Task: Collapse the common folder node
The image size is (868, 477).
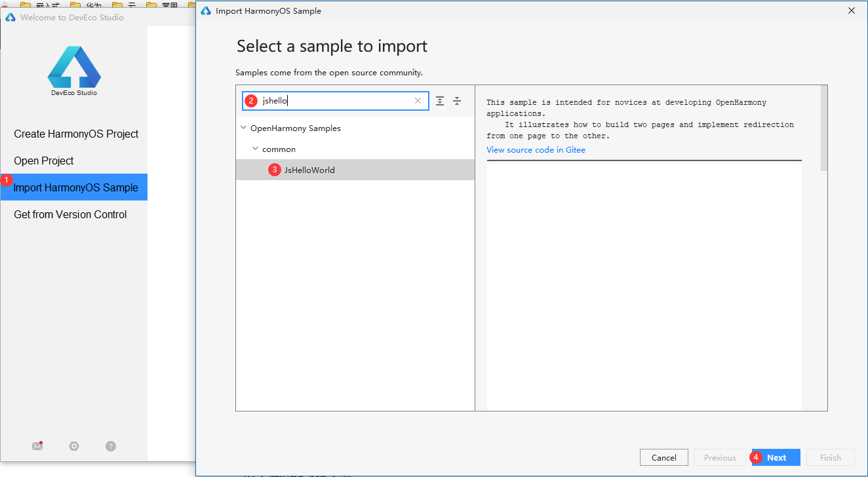Action: point(256,149)
